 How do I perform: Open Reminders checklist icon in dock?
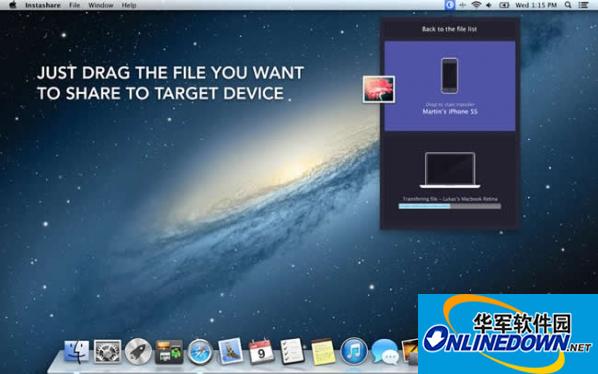292,351
